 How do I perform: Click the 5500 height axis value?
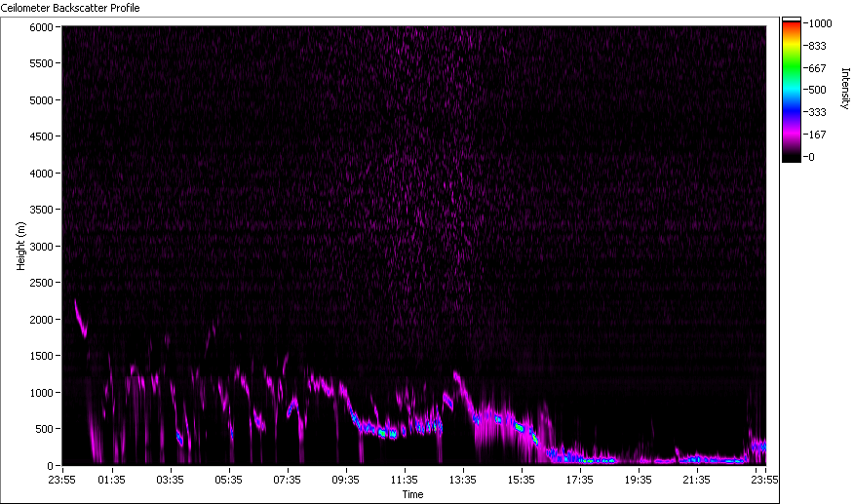coord(41,63)
